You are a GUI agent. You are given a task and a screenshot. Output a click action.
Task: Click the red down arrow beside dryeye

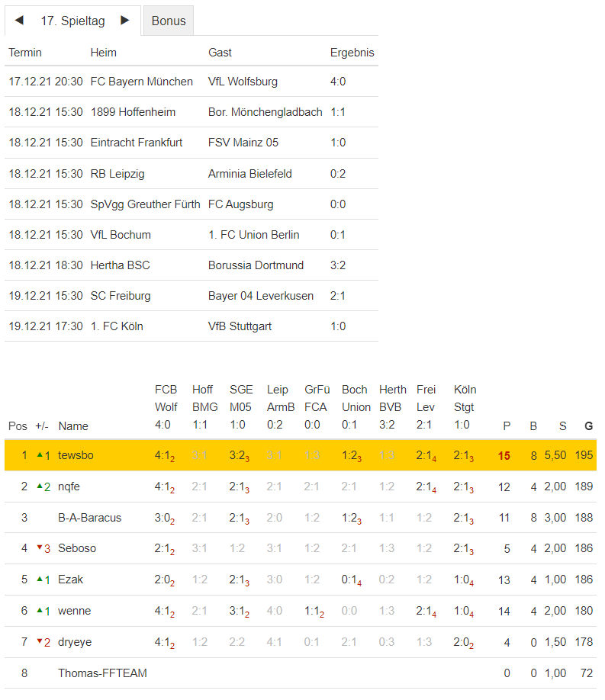pyautogui.click(x=40, y=641)
